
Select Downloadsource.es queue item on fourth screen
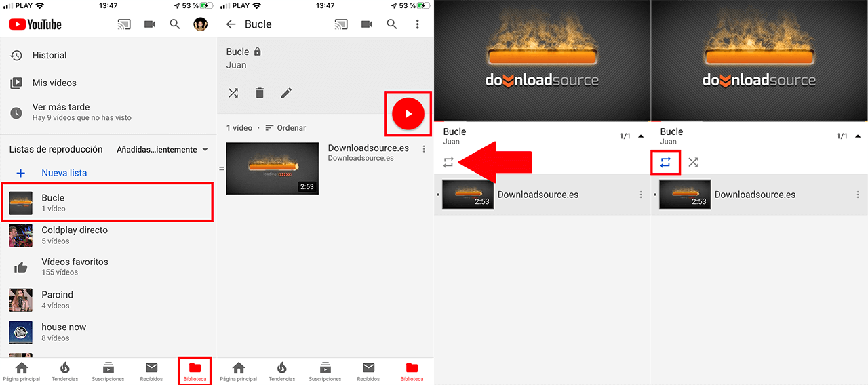(759, 195)
